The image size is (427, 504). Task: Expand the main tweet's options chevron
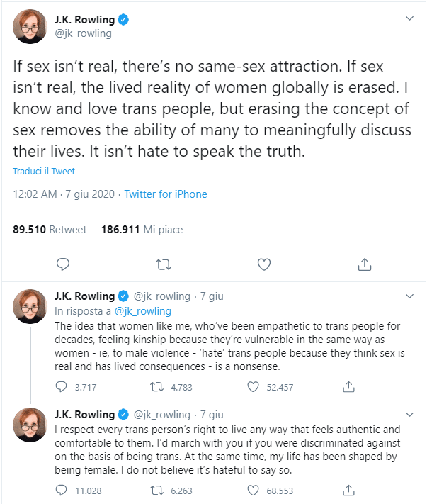[409, 18]
